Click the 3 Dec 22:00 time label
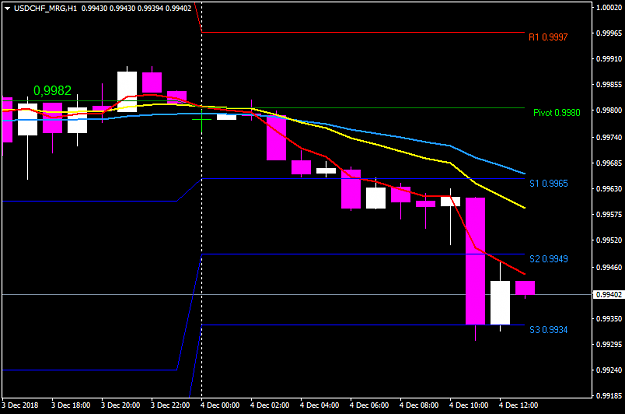625x414 pixels. tap(171, 405)
